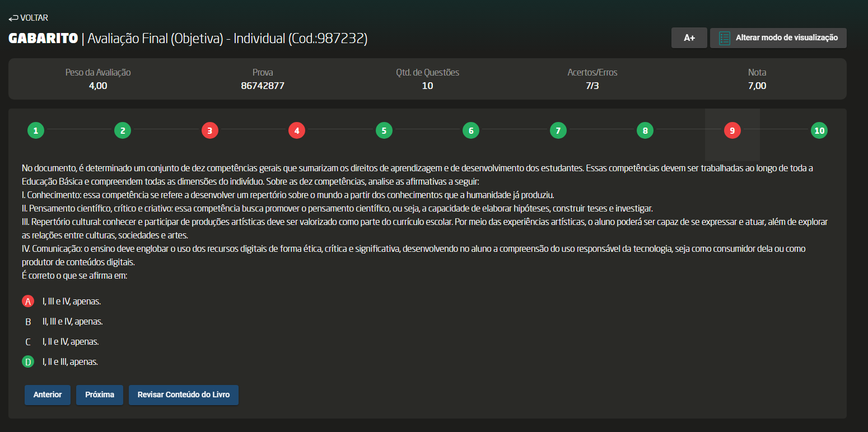Go to question 1 circle
Image resolution: width=868 pixels, height=432 pixels.
(x=36, y=131)
